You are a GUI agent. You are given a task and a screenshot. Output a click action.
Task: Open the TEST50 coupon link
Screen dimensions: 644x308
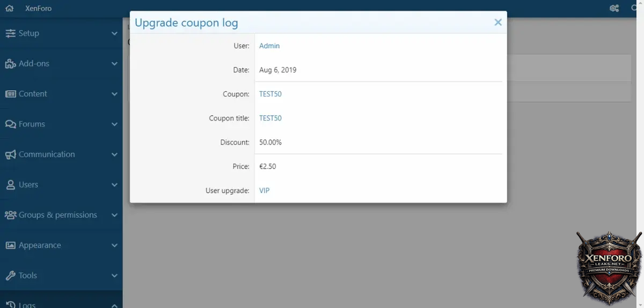pos(270,94)
